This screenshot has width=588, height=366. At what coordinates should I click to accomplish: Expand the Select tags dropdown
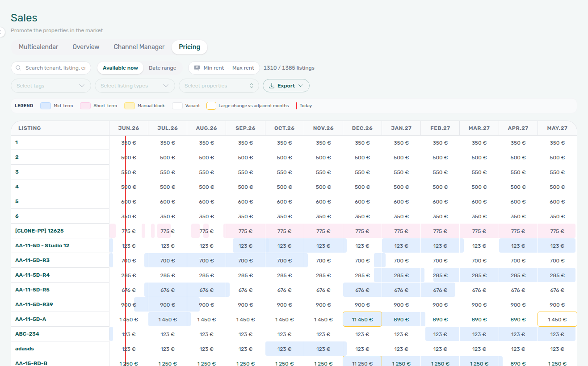51,86
